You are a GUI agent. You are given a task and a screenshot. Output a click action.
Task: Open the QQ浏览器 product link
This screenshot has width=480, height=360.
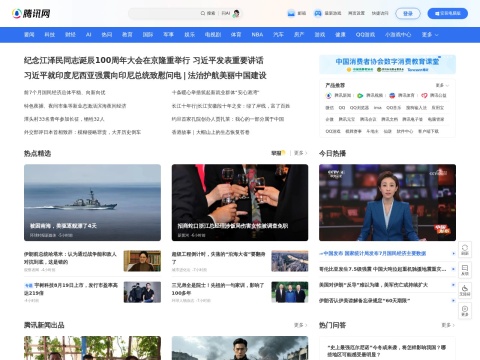(359, 108)
